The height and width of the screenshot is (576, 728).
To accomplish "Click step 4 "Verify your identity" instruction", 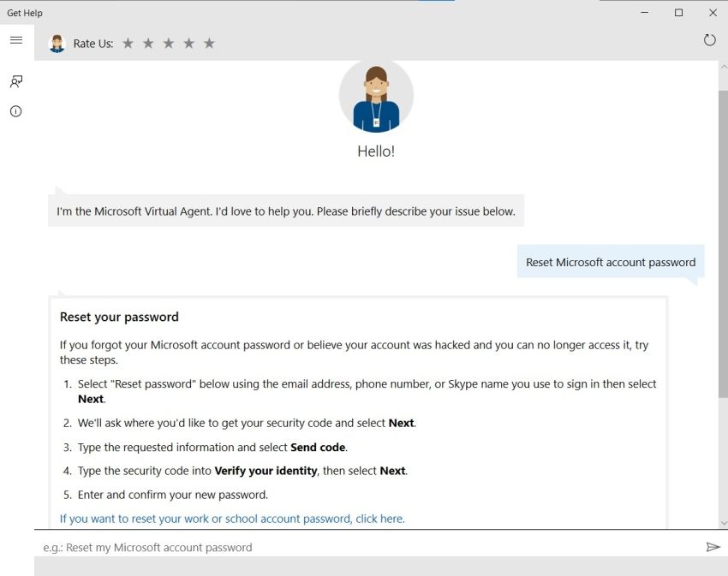I will coord(242,471).
